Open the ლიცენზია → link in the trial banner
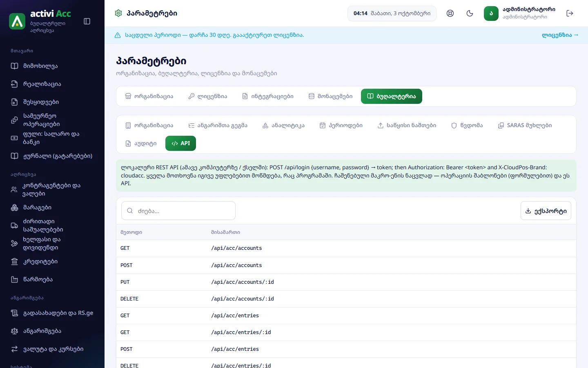The width and height of the screenshot is (588, 368). tap(560, 35)
